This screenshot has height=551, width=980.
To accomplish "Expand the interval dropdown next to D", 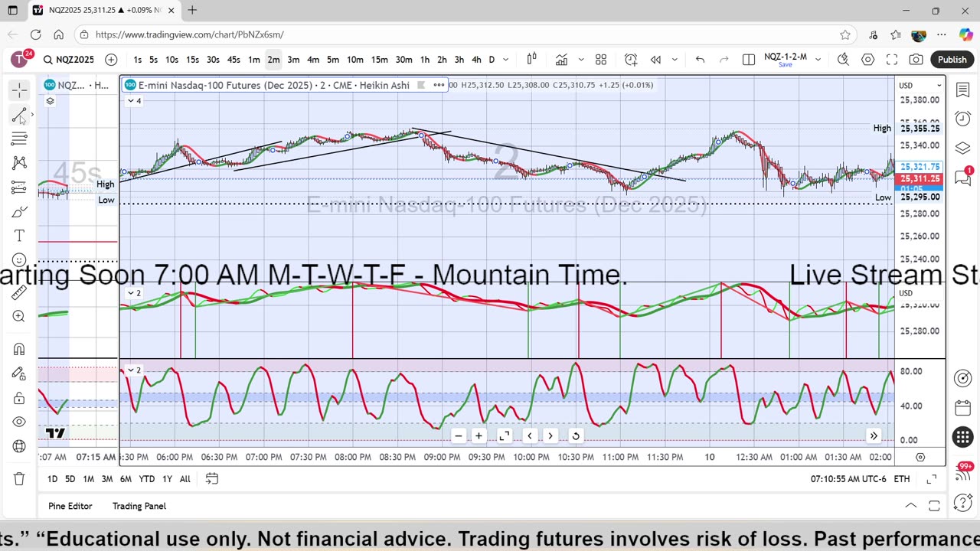I will pyautogui.click(x=505, y=60).
